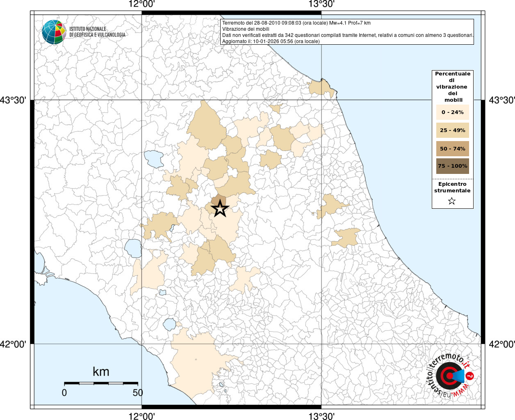515x420 pixels.
Task: Click the km scale bar
Action: (101, 383)
